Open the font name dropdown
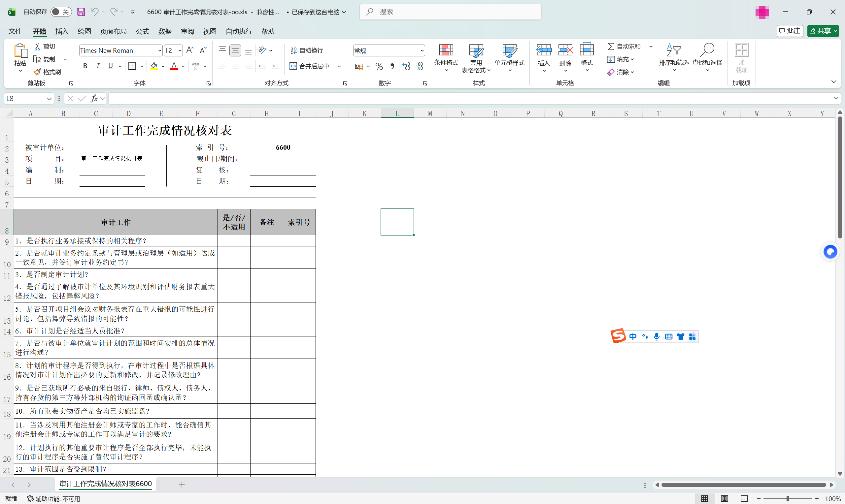 coord(159,50)
